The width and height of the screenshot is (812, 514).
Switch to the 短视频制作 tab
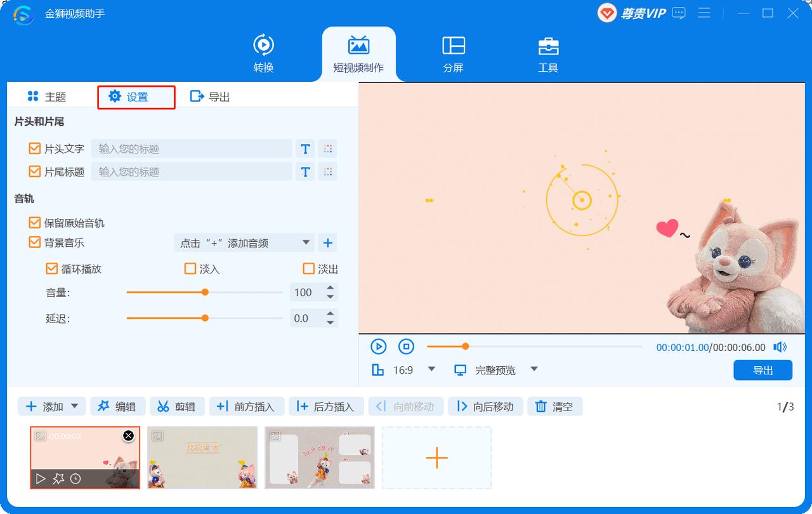tap(358, 54)
